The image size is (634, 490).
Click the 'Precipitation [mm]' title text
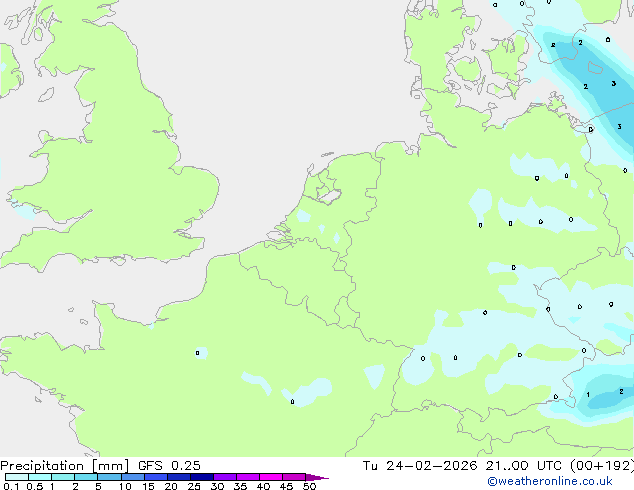coord(64,466)
